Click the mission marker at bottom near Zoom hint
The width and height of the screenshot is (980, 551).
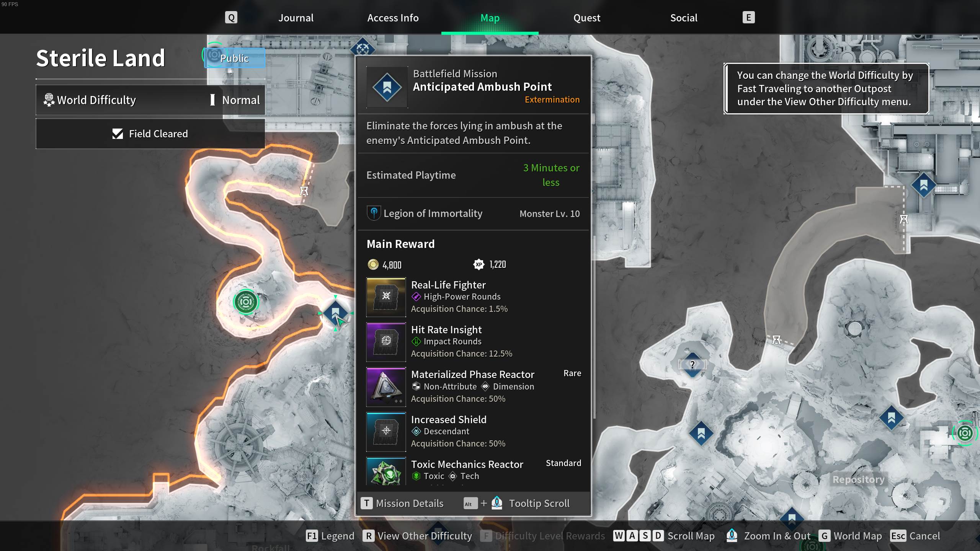(x=792, y=518)
